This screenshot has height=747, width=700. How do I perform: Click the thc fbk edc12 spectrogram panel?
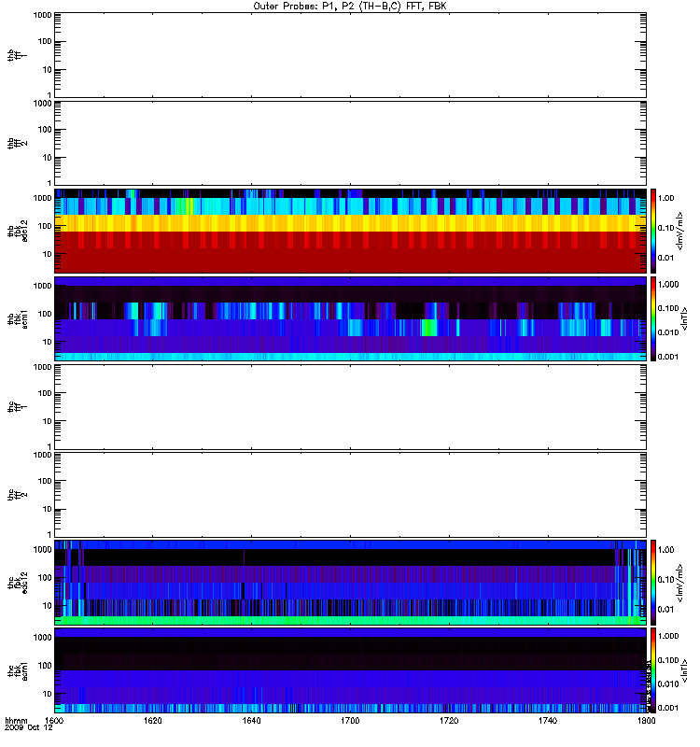pyautogui.click(x=350, y=583)
